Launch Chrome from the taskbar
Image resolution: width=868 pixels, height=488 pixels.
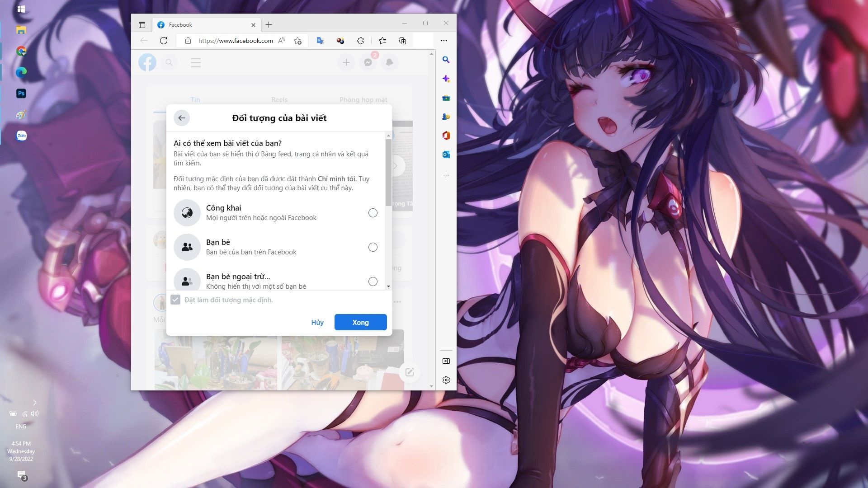[21, 51]
